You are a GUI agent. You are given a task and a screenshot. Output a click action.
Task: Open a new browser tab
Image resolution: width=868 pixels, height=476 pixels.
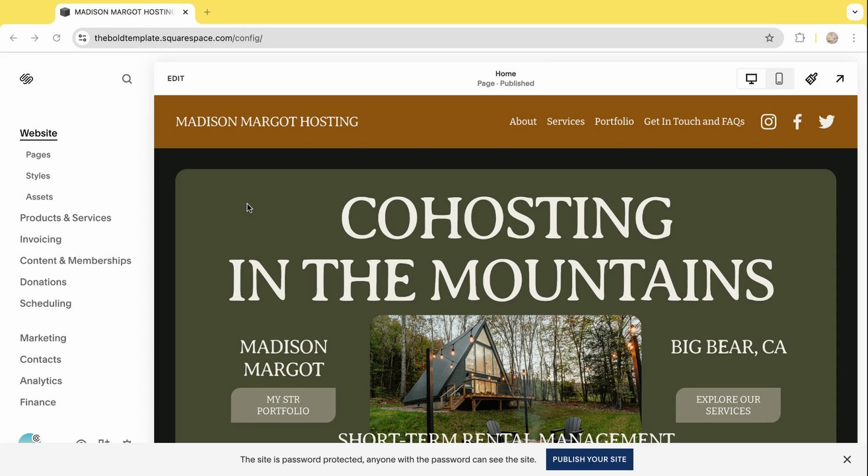click(x=207, y=12)
